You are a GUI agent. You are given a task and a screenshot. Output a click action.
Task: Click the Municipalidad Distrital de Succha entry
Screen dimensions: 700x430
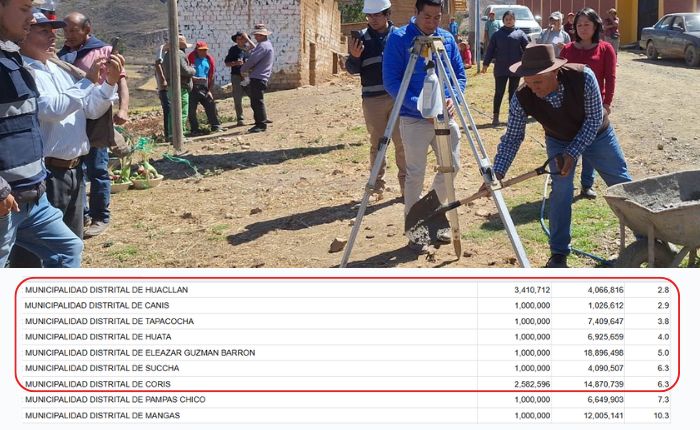(346, 368)
